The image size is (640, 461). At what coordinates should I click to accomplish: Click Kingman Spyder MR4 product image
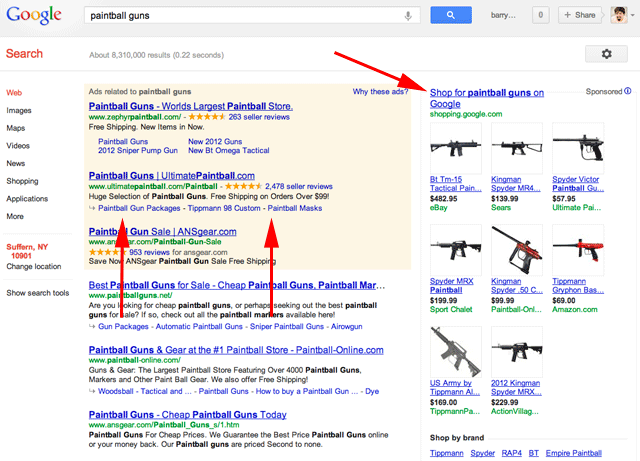[x=517, y=148]
